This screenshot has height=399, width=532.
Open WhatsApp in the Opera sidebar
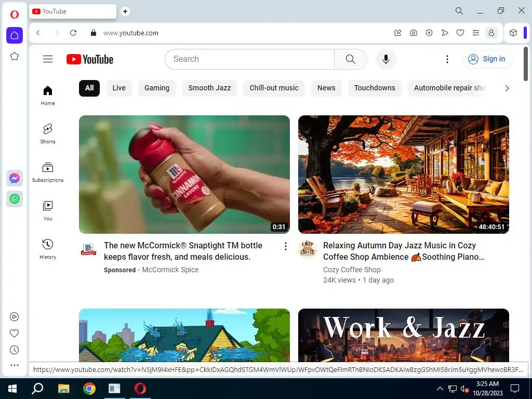pyautogui.click(x=14, y=199)
